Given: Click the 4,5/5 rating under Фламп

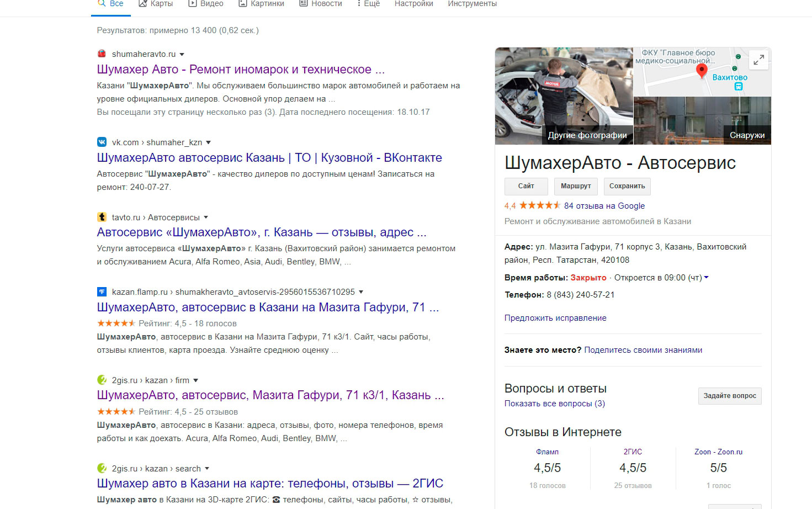Looking at the screenshot, I should coord(547,468).
